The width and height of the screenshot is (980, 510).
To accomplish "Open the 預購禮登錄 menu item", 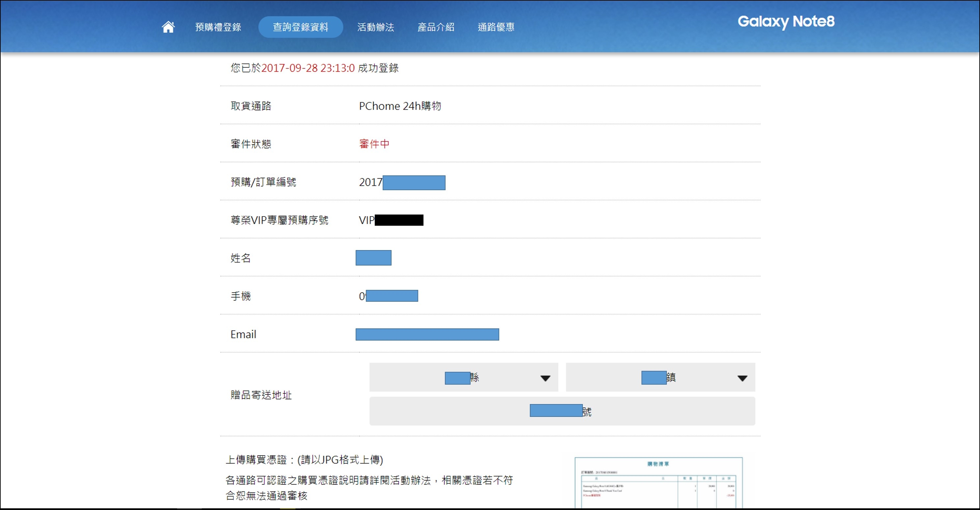I will coord(218,27).
